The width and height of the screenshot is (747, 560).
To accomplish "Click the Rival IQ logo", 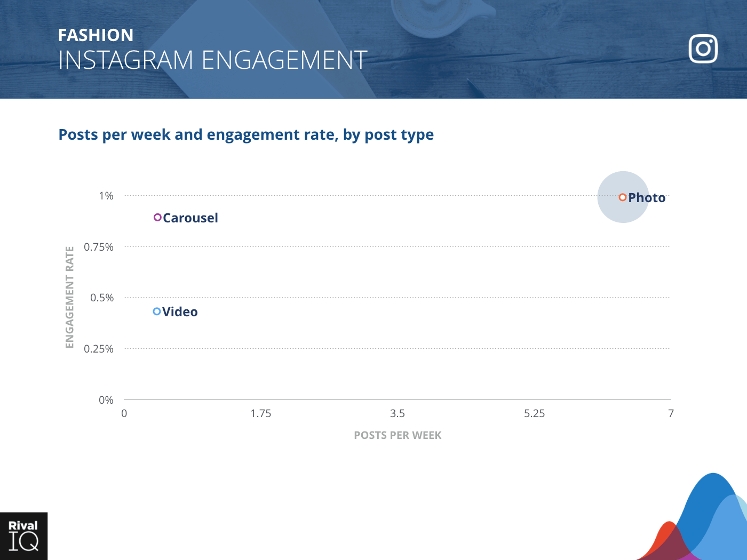I will 23,536.
